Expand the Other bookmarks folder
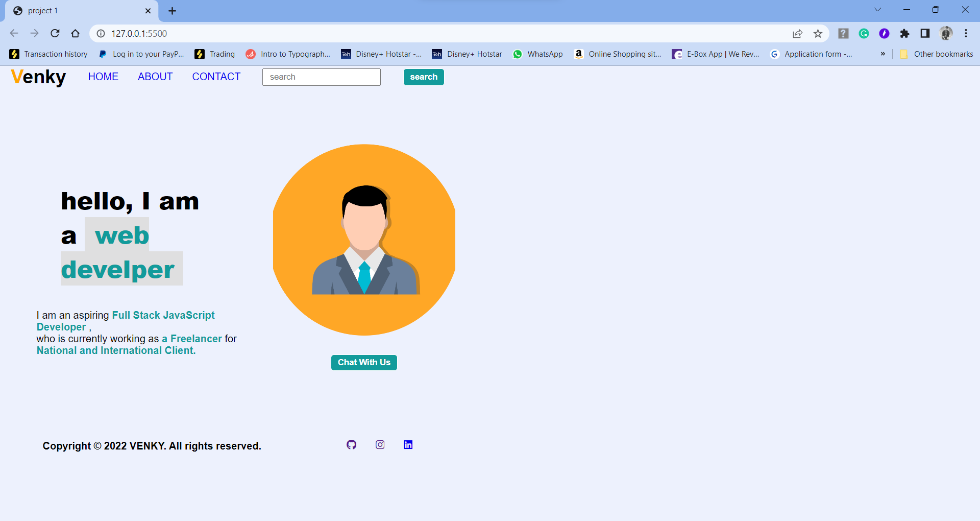 pos(943,54)
